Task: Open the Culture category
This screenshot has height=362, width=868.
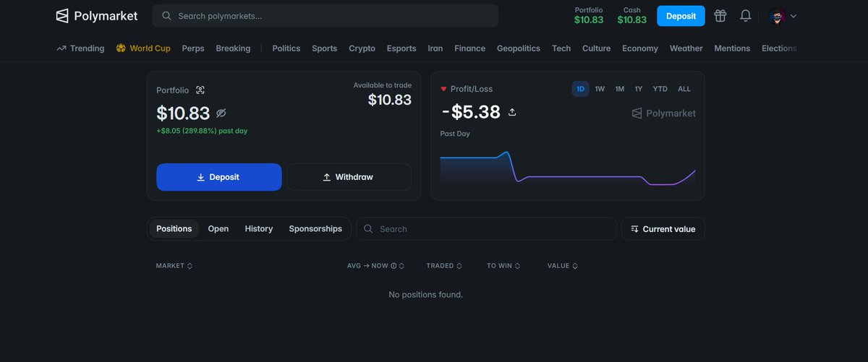Action: click(x=597, y=48)
